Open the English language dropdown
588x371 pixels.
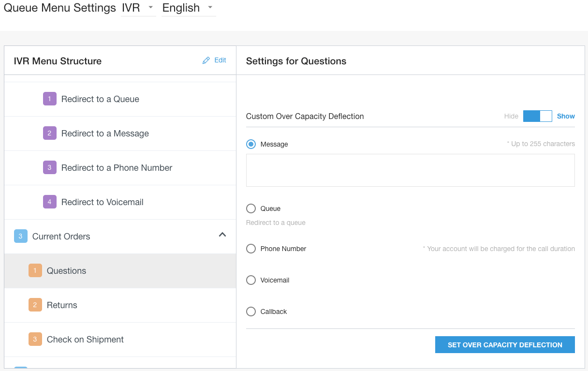pos(188,8)
